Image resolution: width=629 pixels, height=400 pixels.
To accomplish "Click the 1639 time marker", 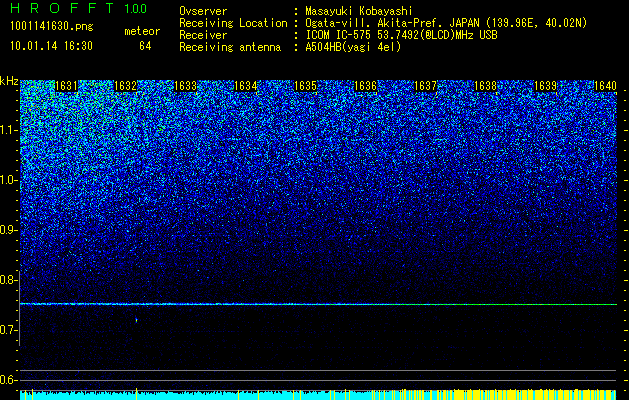I will (x=546, y=86).
